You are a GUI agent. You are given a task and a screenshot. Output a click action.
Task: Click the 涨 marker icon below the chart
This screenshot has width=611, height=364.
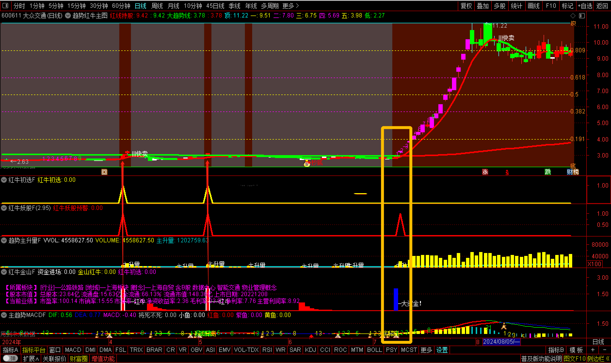click(485, 172)
